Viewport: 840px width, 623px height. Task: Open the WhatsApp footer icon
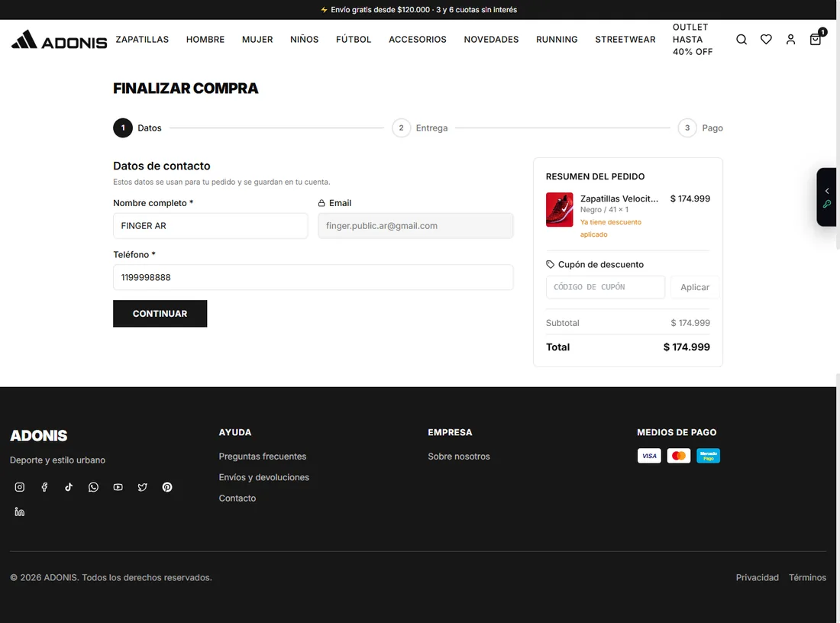[x=93, y=487]
